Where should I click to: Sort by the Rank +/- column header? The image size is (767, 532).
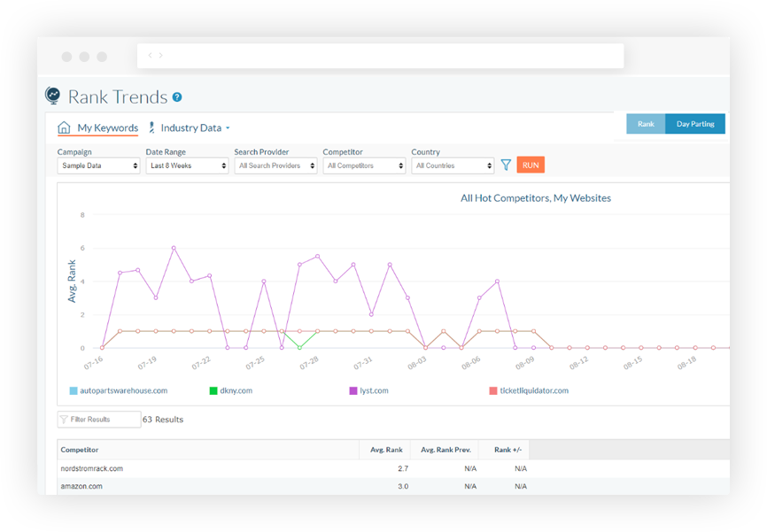[504, 450]
